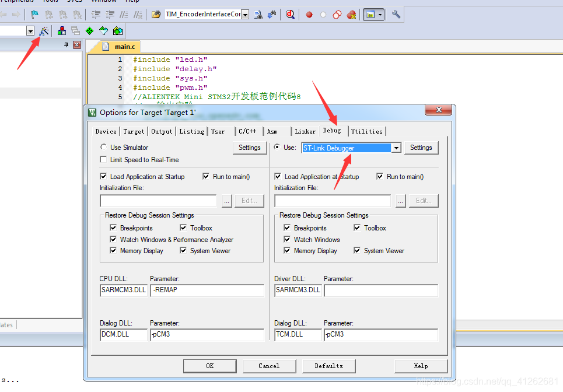Toggle left Memory Display checkbox
This screenshot has height=392, width=563.
[113, 250]
